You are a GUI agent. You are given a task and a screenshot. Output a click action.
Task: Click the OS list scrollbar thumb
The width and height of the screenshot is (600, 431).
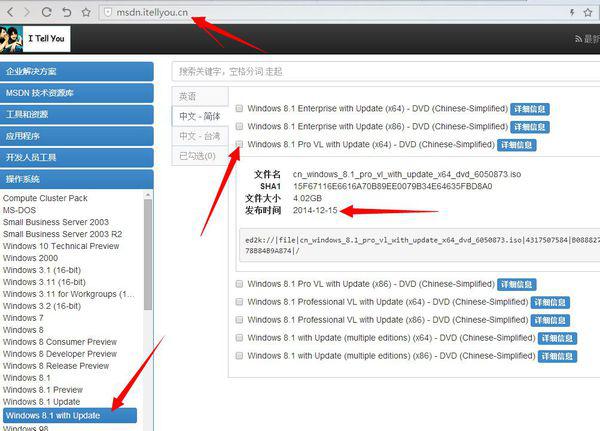click(x=148, y=254)
